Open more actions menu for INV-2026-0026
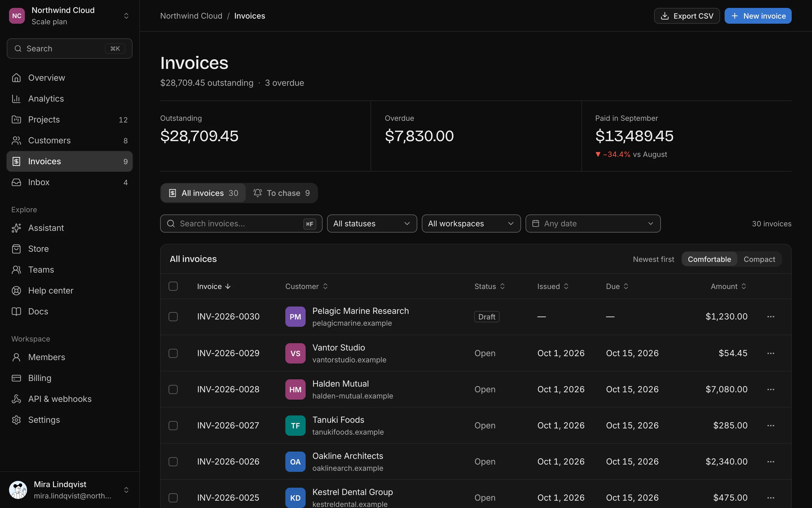The image size is (812, 508). click(771, 461)
